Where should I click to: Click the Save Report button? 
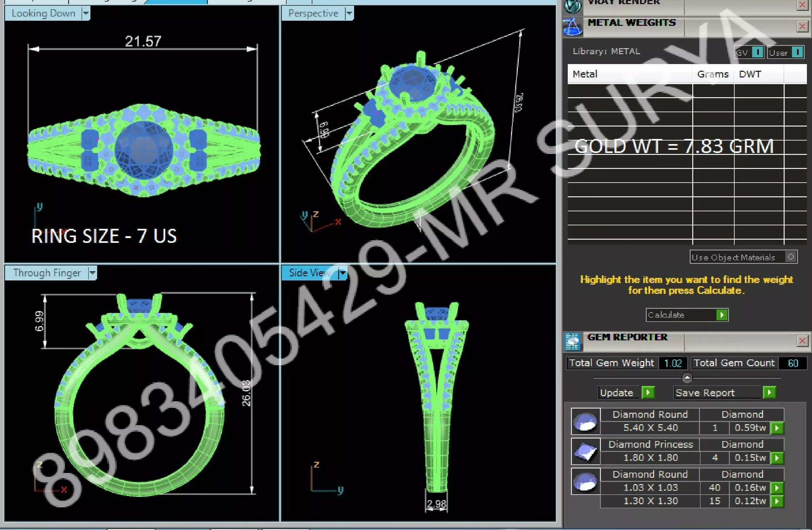click(x=725, y=393)
